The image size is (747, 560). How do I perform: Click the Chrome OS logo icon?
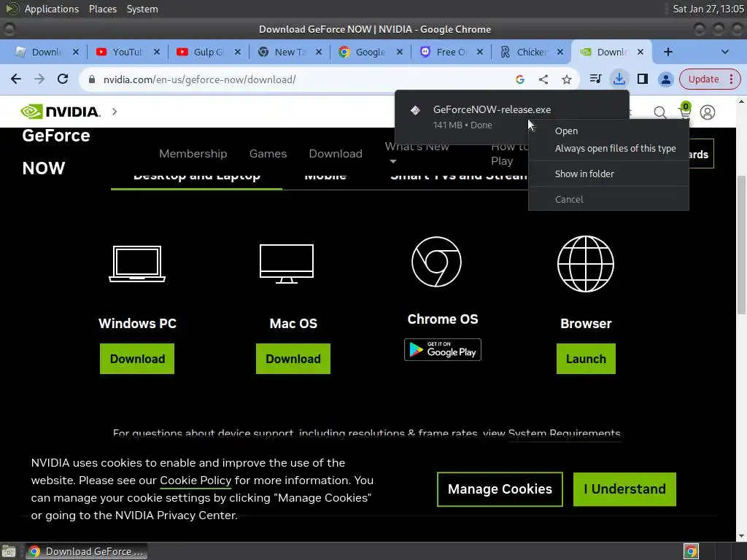[x=436, y=262]
